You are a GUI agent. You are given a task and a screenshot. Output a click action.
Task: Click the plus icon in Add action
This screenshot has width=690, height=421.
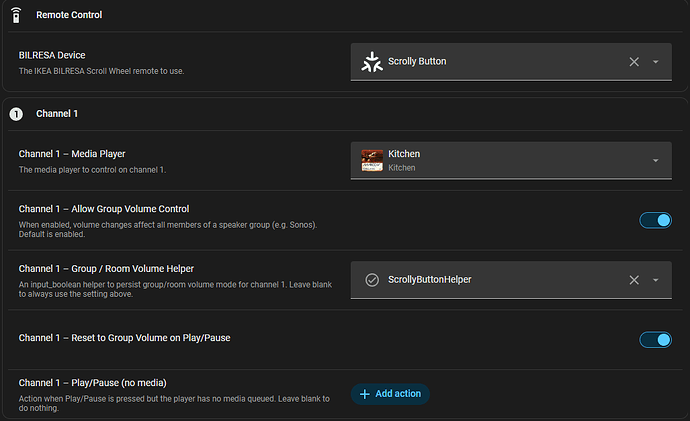click(364, 394)
